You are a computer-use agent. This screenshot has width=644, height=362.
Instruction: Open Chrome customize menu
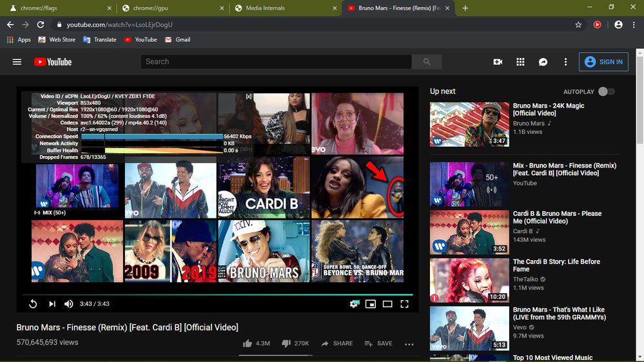coord(634,24)
